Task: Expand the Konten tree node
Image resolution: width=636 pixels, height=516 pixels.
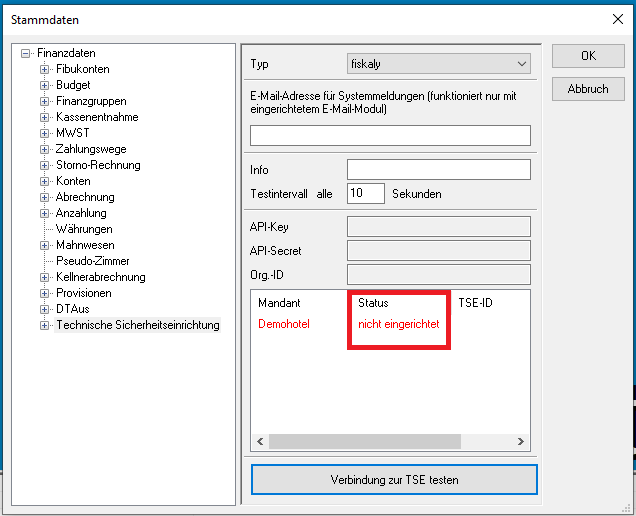Action: coord(44,181)
